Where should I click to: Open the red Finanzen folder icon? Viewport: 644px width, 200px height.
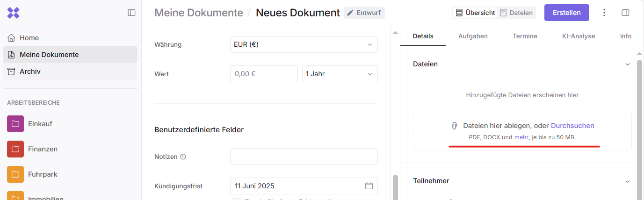15,149
